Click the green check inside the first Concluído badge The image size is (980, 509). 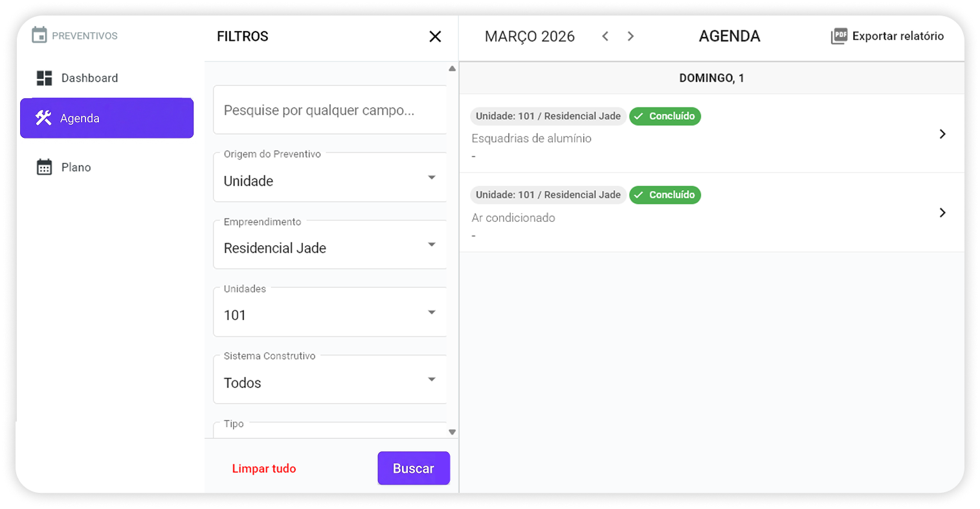[x=640, y=116]
